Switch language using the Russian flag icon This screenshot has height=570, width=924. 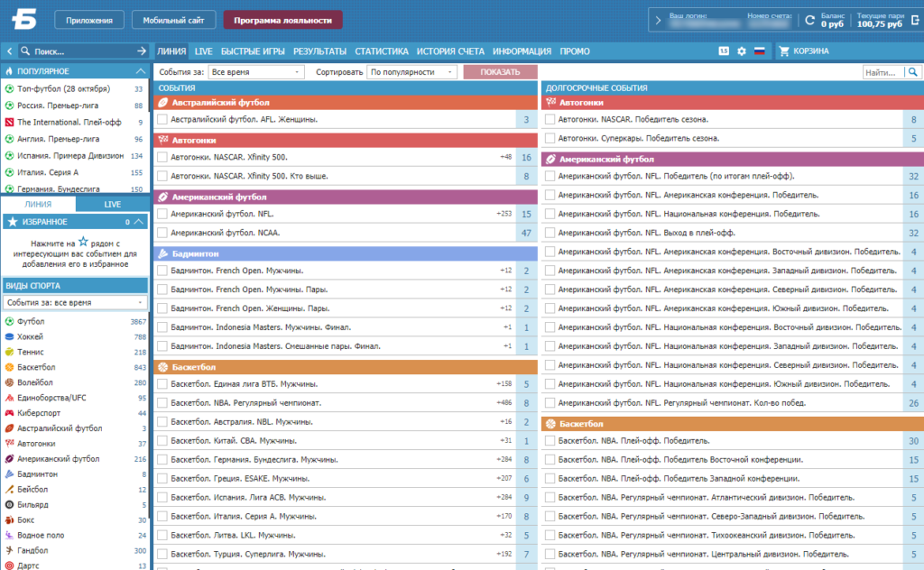[x=760, y=51]
